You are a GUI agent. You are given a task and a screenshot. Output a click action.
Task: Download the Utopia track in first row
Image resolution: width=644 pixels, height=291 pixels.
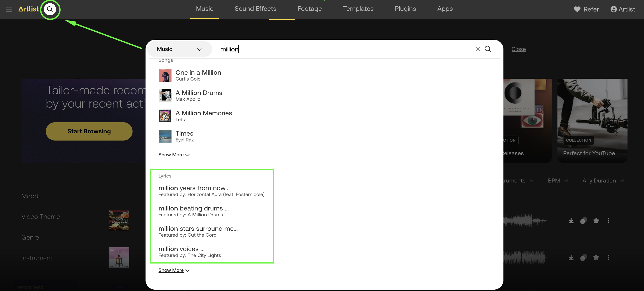pos(571,221)
